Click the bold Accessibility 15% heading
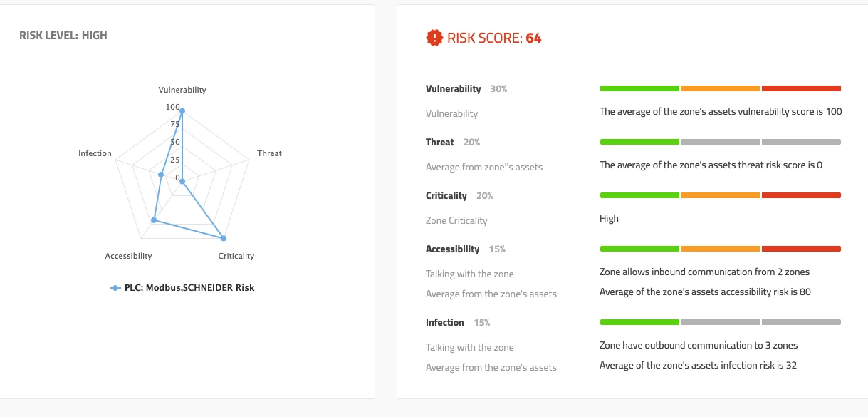The height and width of the screenshot is (417, 868). click(465, 249)
